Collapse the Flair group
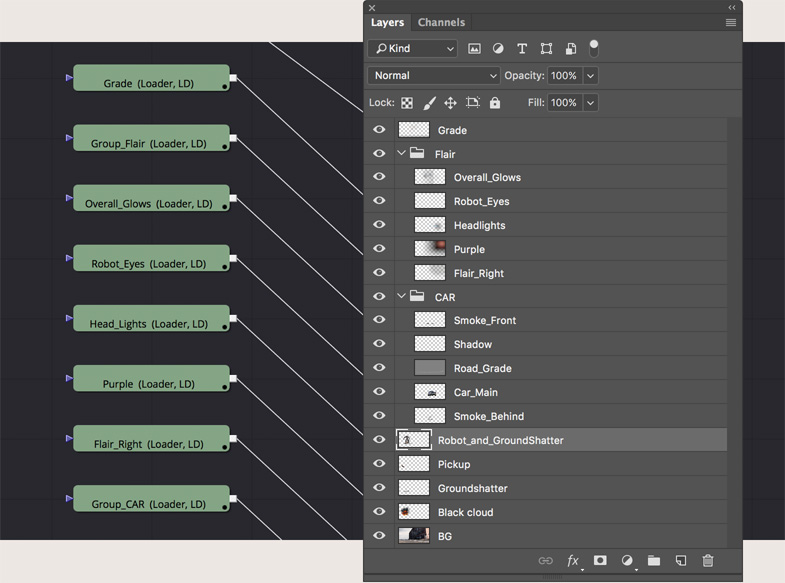The height and width of the screenshot is (583, 785). click(x=401, y=154)
